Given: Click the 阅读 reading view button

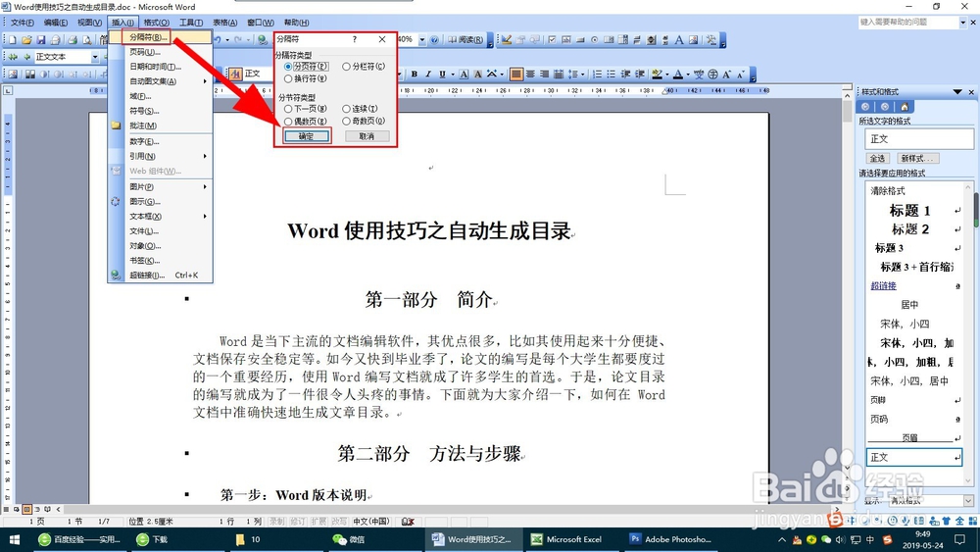Looking at the screenshot, I should [465, 39].
